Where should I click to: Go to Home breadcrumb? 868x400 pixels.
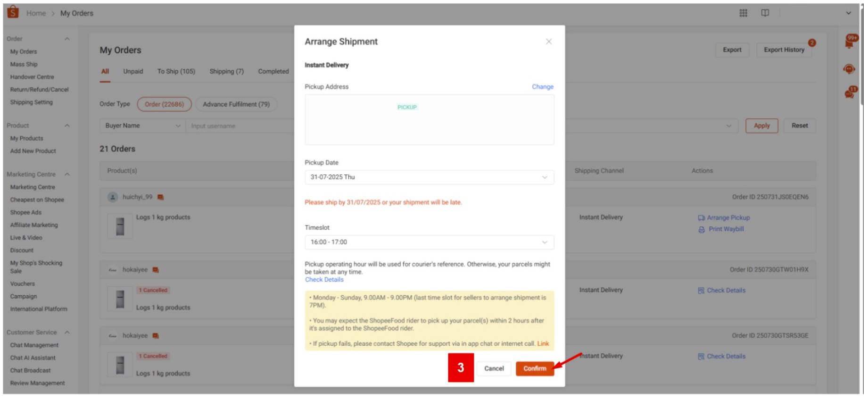click(x=36, y=13)
